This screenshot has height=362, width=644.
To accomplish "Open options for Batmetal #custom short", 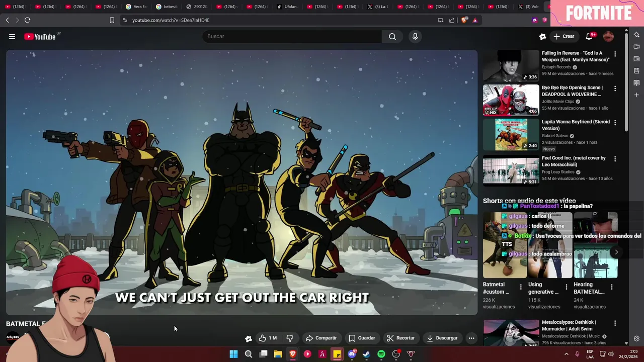I will [521, 287].
